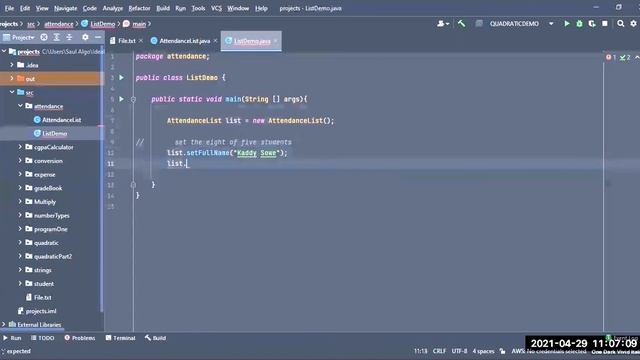The width and height of the screenshot is (640, 360).
Task: Click the 11:13 caret position indicator
Action: [x=420, y=351]
